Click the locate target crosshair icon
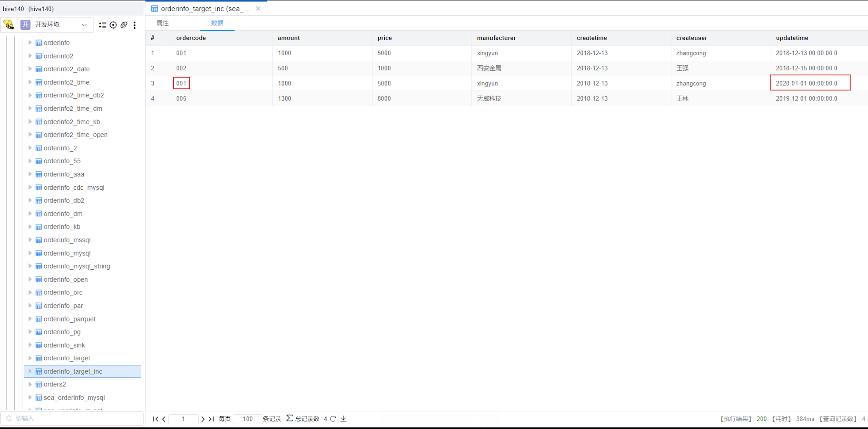Image resolution: width=868 pixels, height=429 pixels. (113, 25)
